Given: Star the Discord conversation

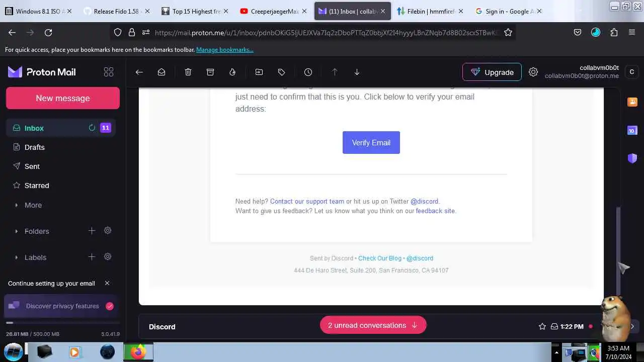Looking at the screenshot, I should click(542, 326).
